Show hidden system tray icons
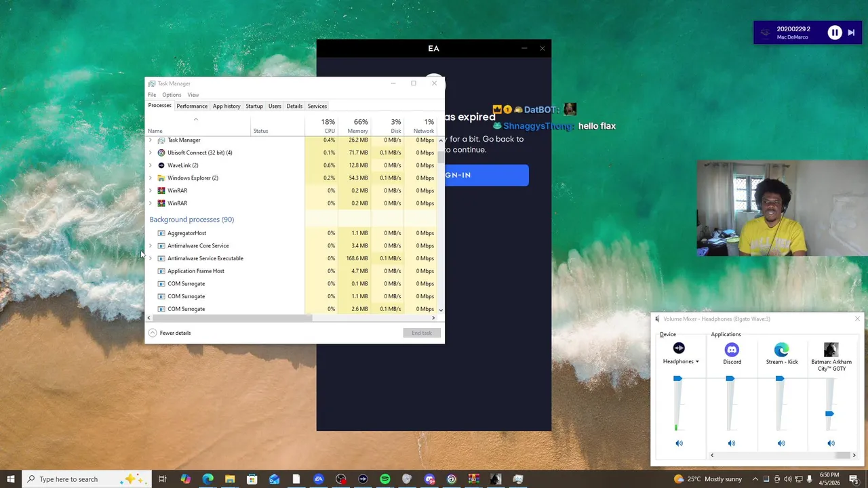Screen dimensions: 868x488 coord(755,479)
